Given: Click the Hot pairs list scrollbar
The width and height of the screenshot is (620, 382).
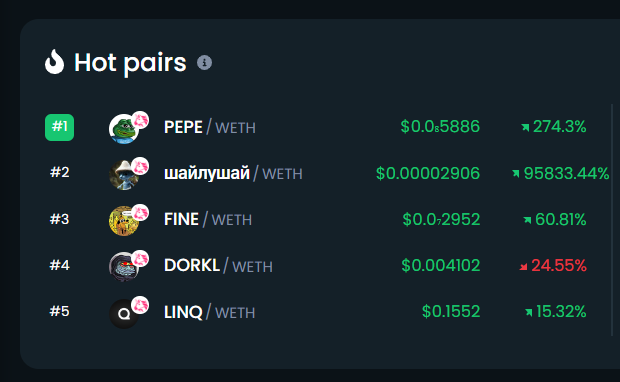Looking at the screenshot, I should 612,220.
